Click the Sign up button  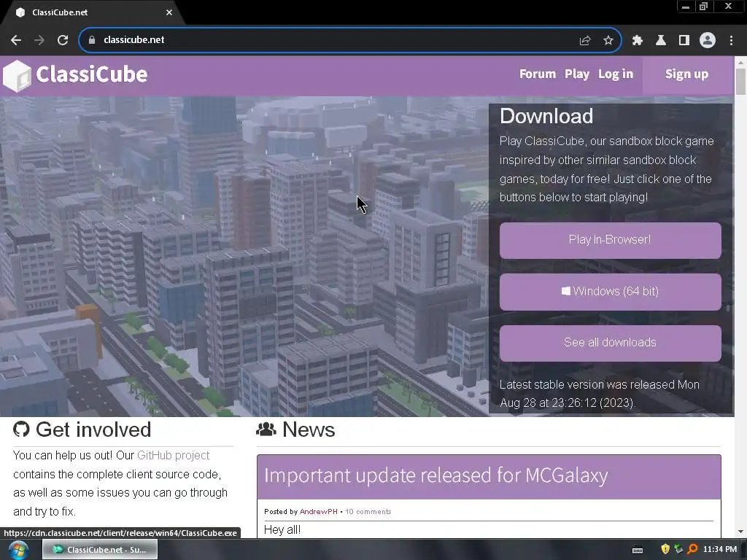click(x=686, y=74)
